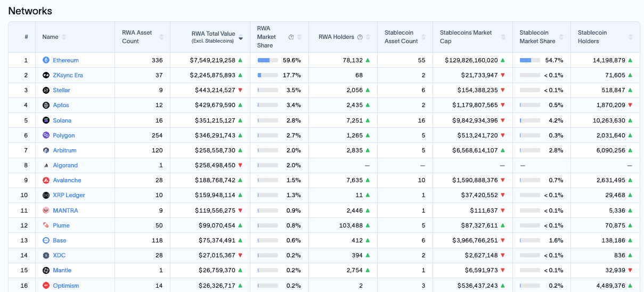Open the Solana network link

point(62,120)
